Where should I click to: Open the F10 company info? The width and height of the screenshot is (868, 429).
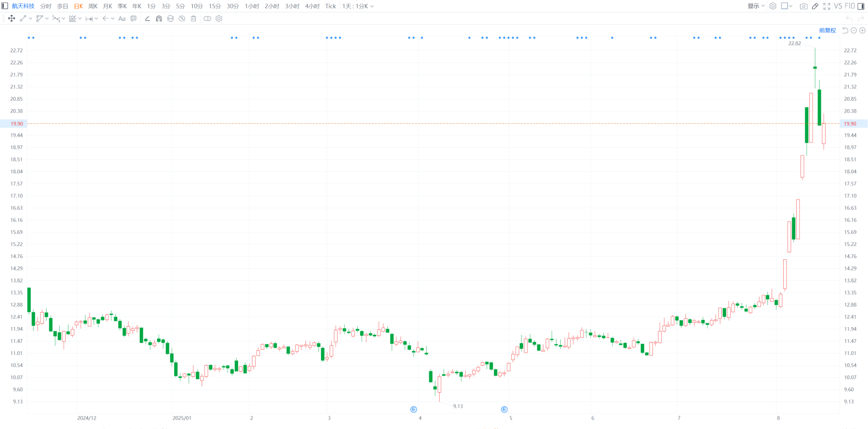[850, 6]
